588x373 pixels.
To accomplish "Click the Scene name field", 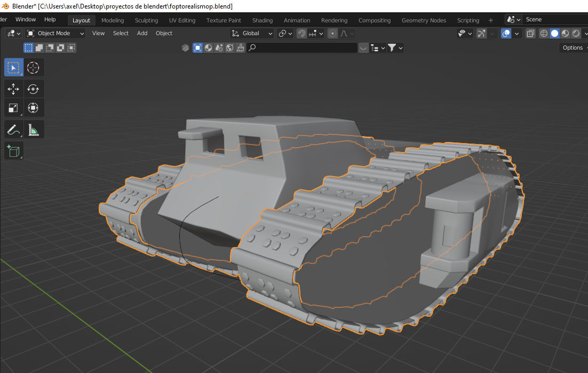I will 556,20.
